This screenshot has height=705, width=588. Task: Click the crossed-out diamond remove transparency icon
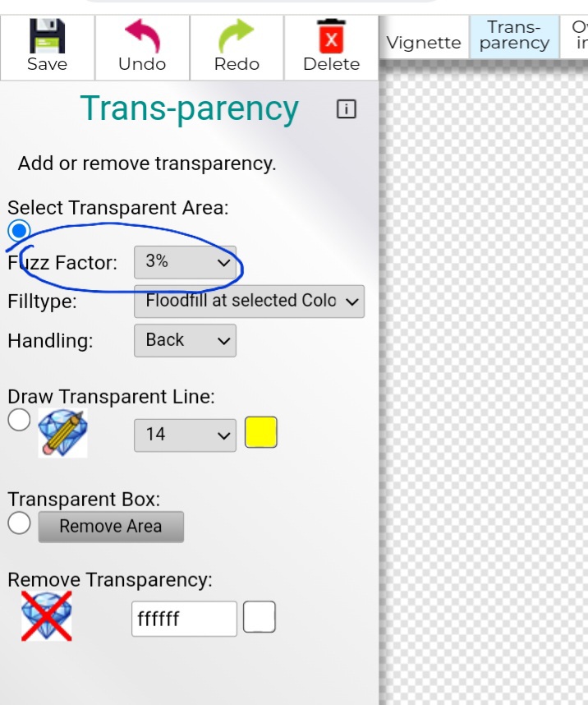click(46, 616)
